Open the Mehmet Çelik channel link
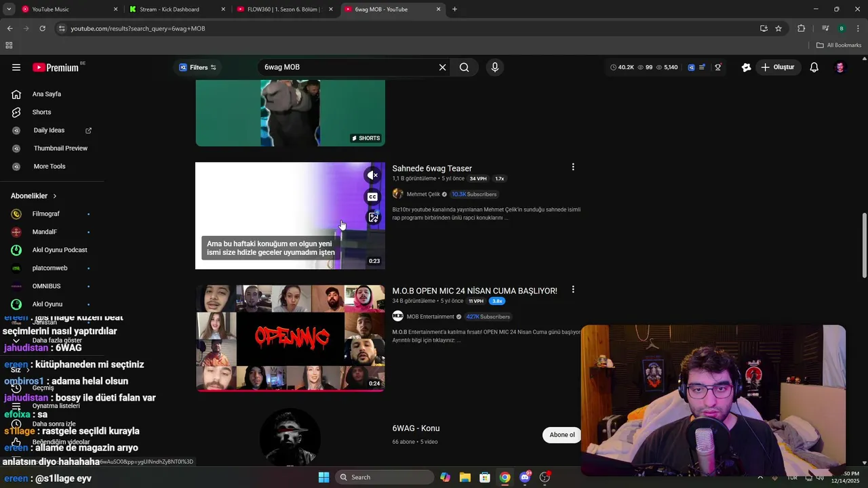 [423, 194]
